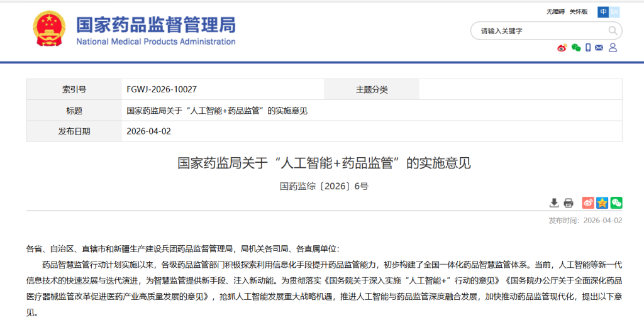Switch language to 中 (Chinese)

tap(603, 12)
